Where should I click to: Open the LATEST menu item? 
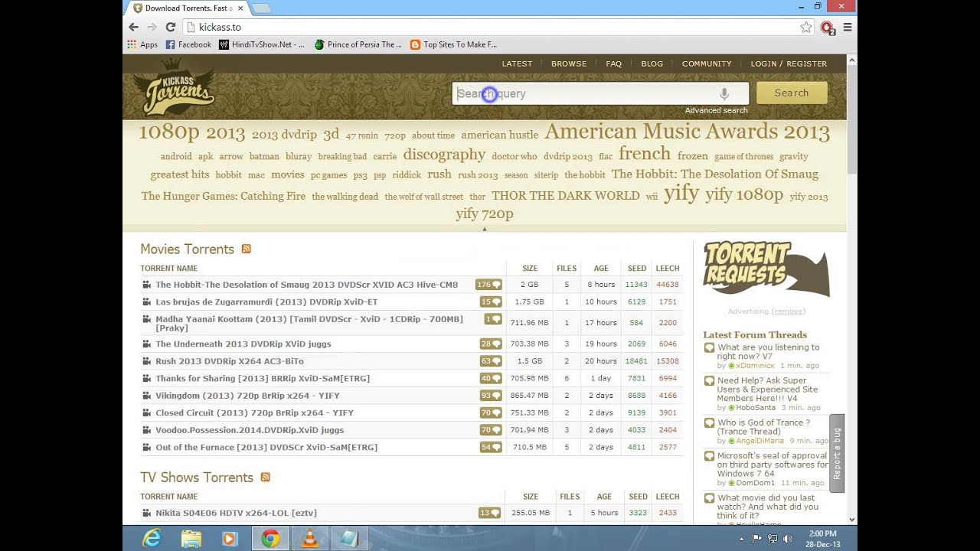coord(517,64)
